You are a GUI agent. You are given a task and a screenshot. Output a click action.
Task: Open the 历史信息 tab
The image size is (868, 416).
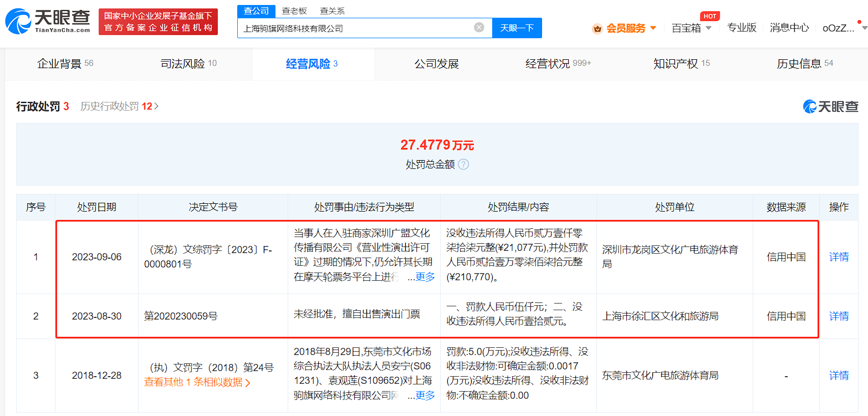click(x=805, y=64)
